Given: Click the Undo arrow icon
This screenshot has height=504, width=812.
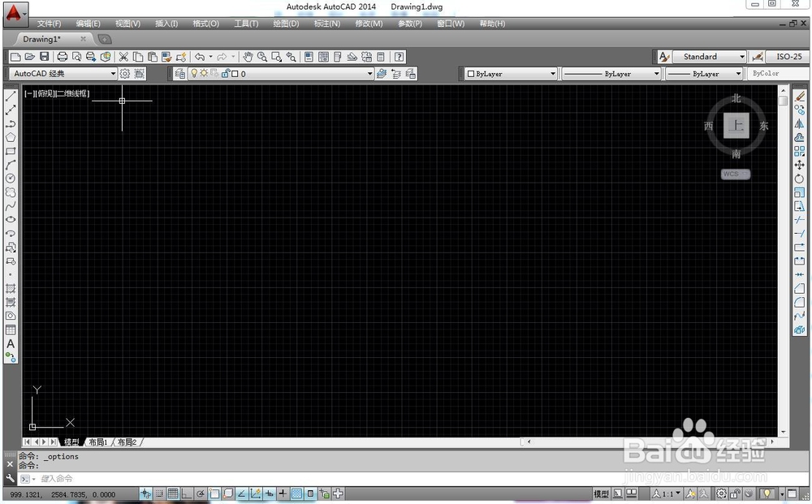Looking at the screenshot, I should [200, 57].
